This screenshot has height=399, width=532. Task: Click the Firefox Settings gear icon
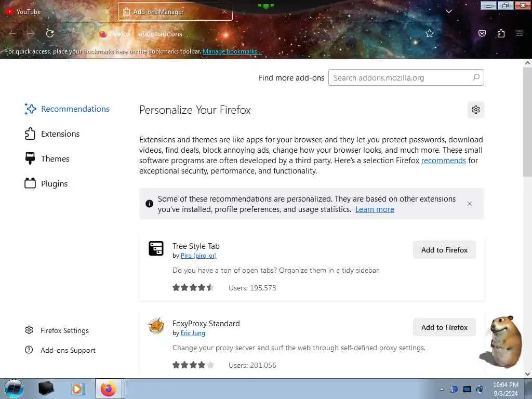click(x=29, y=330)
